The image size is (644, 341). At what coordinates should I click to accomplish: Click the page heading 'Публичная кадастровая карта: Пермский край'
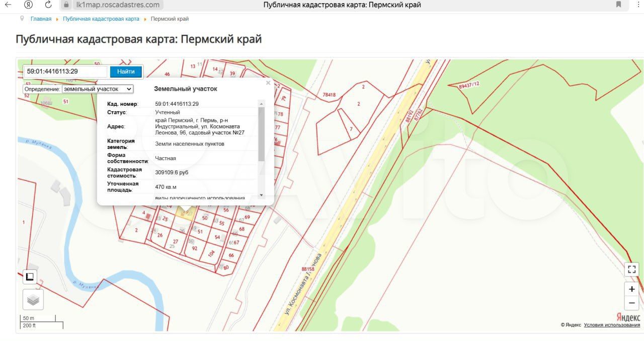[x=139, y=39]
